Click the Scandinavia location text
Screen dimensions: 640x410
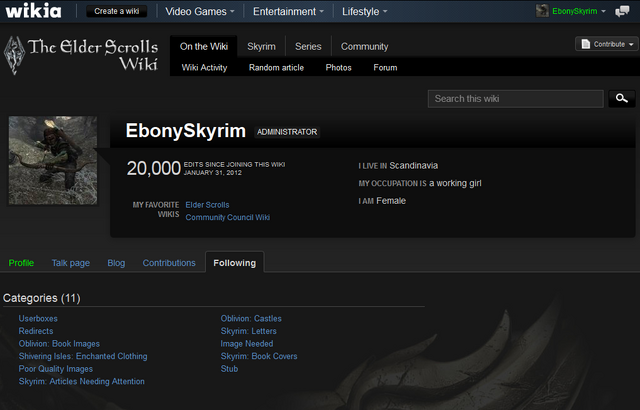coord(413,166)
